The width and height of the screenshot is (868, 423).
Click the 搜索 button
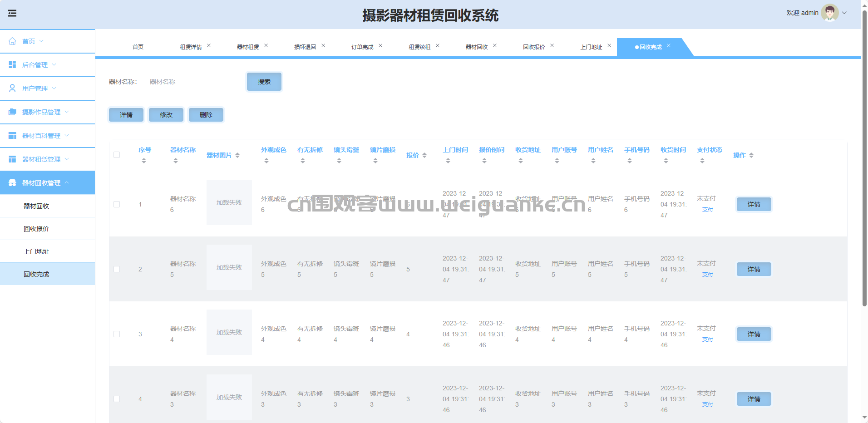pos(264,82)
